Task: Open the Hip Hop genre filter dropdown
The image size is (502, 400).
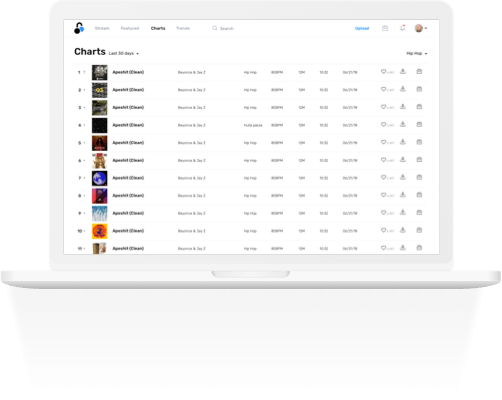Action: click(x=417, y=53)
